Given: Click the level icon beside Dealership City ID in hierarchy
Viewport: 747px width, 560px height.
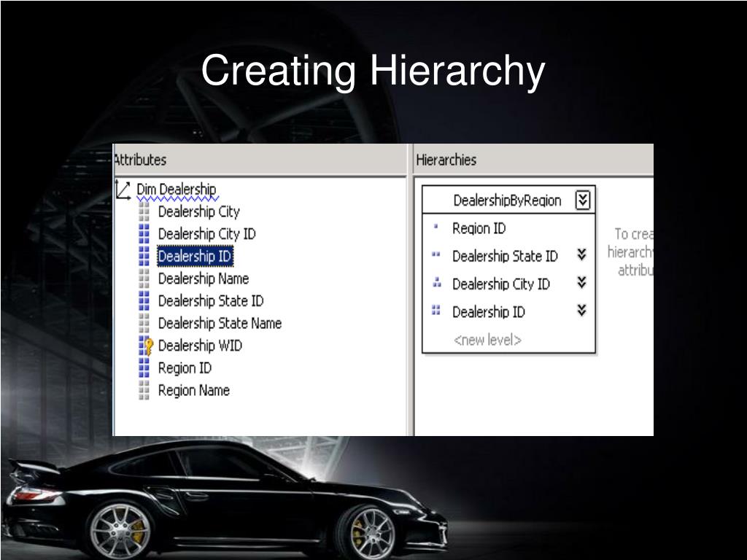Looking at the screenshot, I should pos(436,282).
